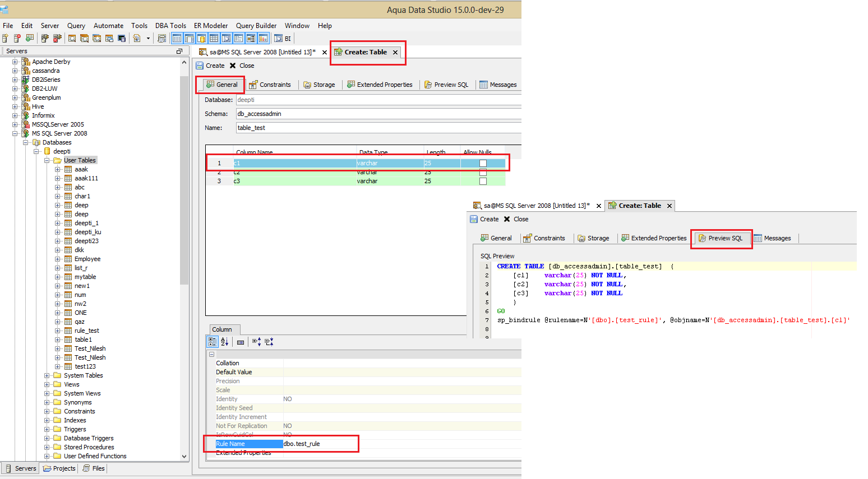
Task: Click the script icon left of the toolbar dropdown arrow
Action: tap(136, 38)
